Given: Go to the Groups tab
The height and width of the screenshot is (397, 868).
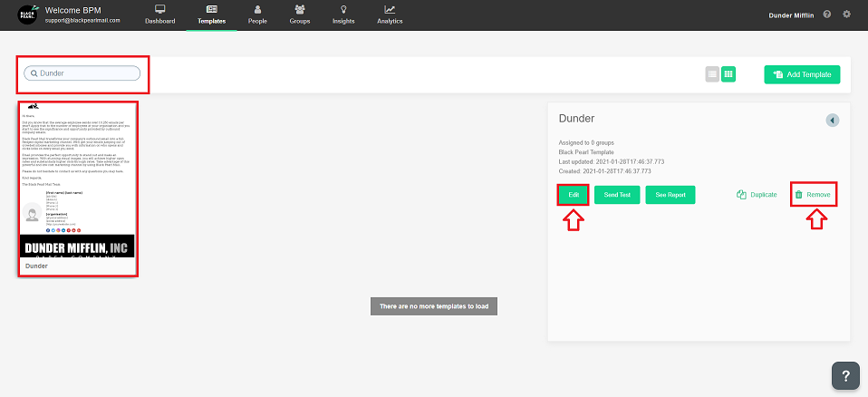Looking at the screenshot, I should click(300, 15).
